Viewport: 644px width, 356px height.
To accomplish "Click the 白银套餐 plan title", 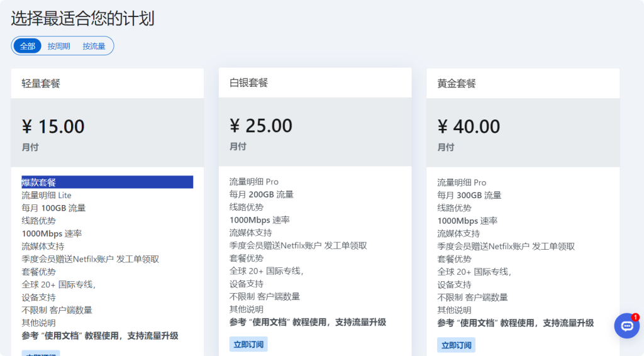I will (248, 83).
